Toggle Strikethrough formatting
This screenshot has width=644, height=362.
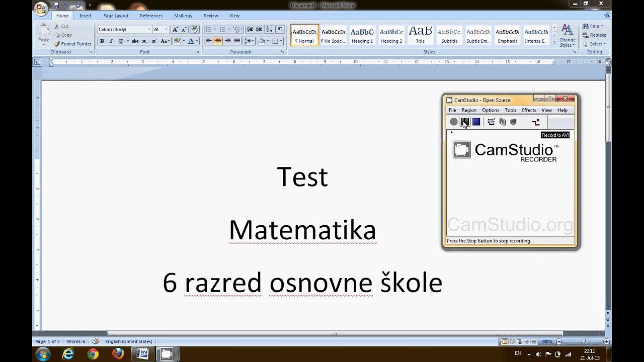(x=135, y=41)
